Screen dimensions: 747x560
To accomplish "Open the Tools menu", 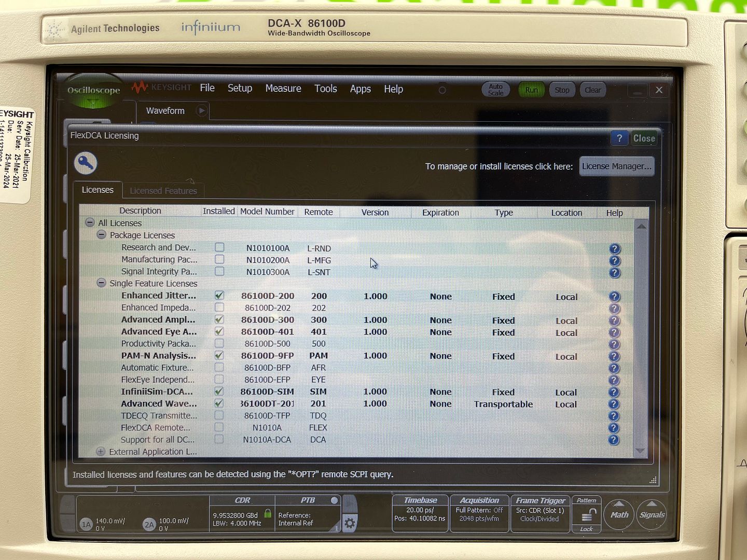I will pyautogui.click(x=326, y=89).
